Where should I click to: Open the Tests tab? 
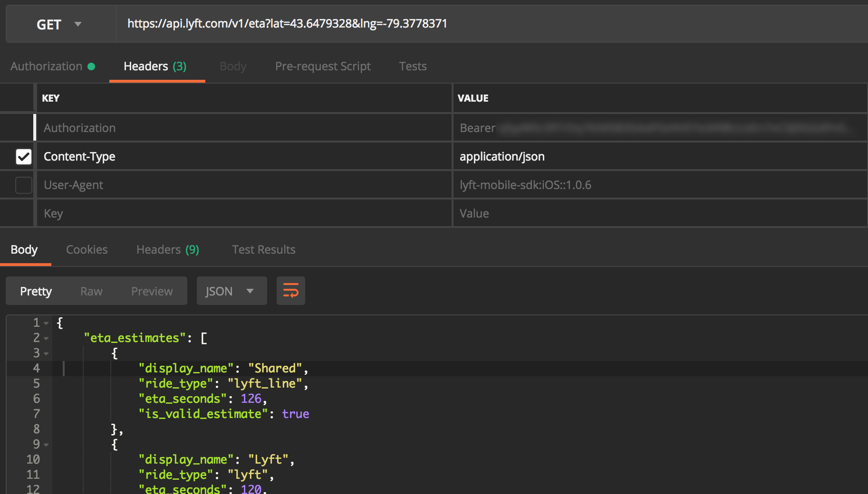click(413, 66)
